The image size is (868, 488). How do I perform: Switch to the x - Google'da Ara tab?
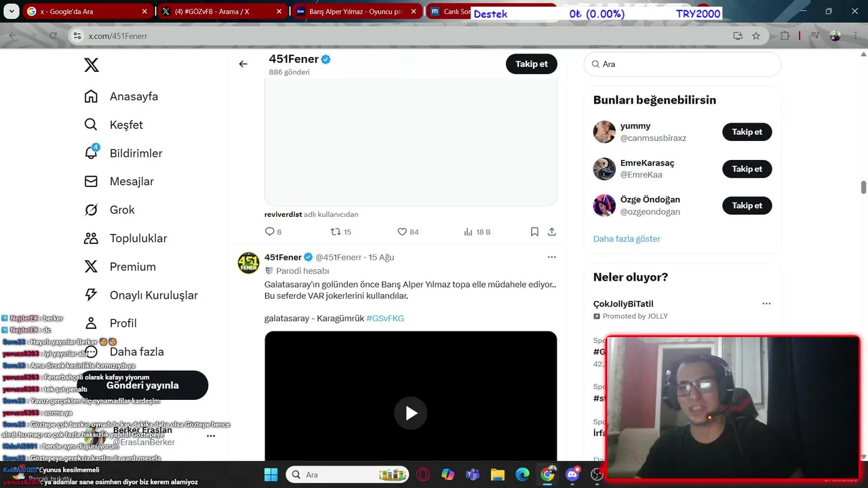(88, 12)
